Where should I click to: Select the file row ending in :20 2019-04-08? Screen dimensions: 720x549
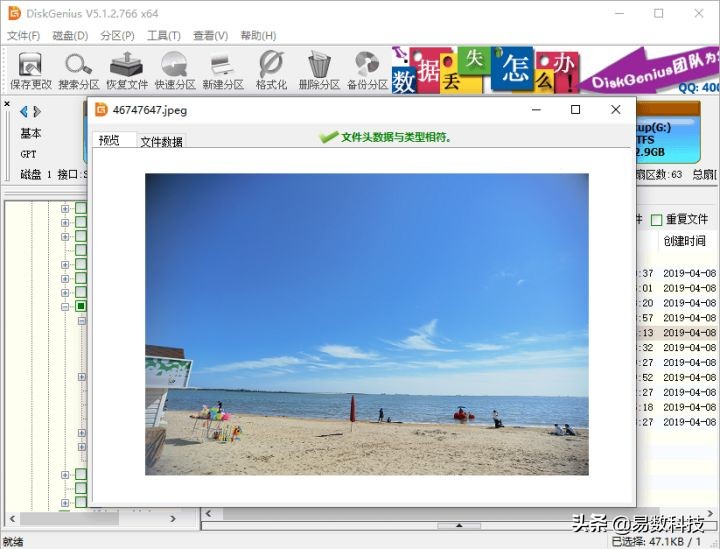678,303
